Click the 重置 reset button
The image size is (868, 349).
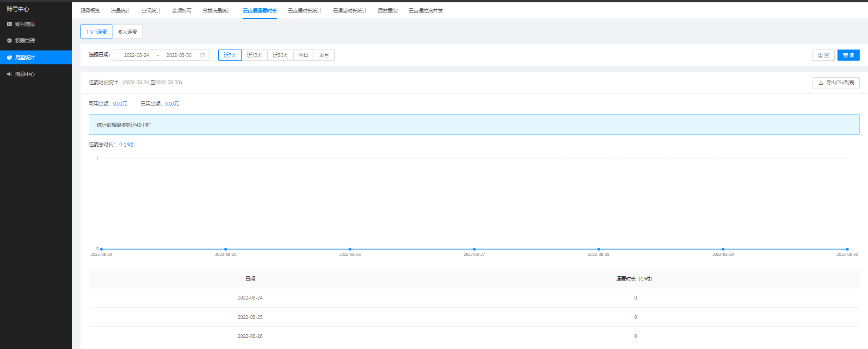(x=823, y=55)
